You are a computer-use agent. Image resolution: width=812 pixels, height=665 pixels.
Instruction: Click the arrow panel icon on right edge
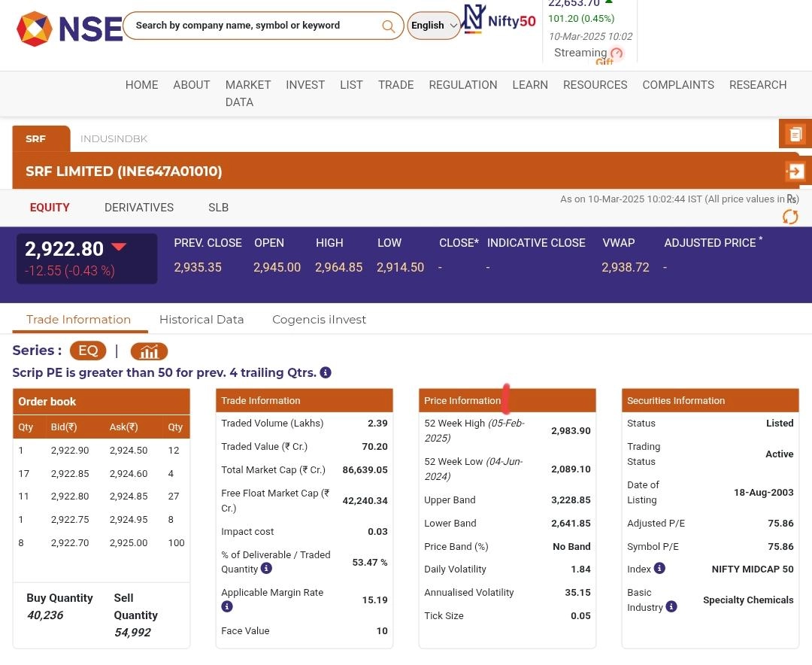click(x=795, y=172)
